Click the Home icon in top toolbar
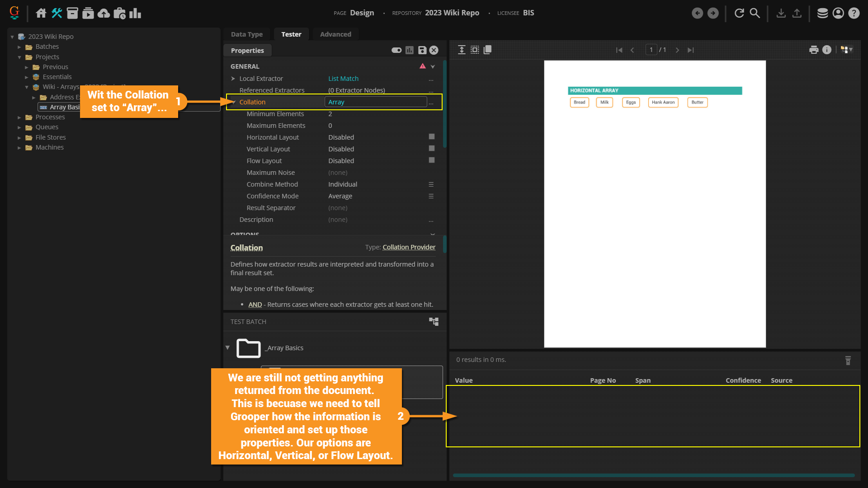868x488 pixels. [x=41, y=13]
